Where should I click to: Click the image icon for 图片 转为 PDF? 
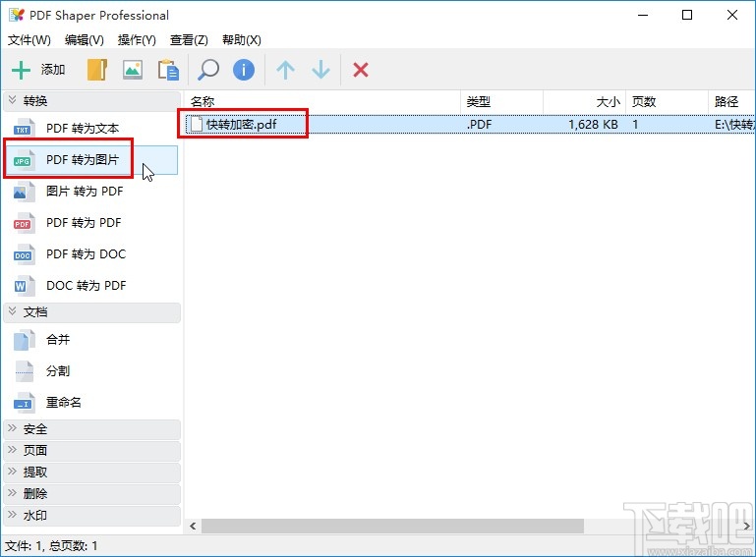click(25, 192)
